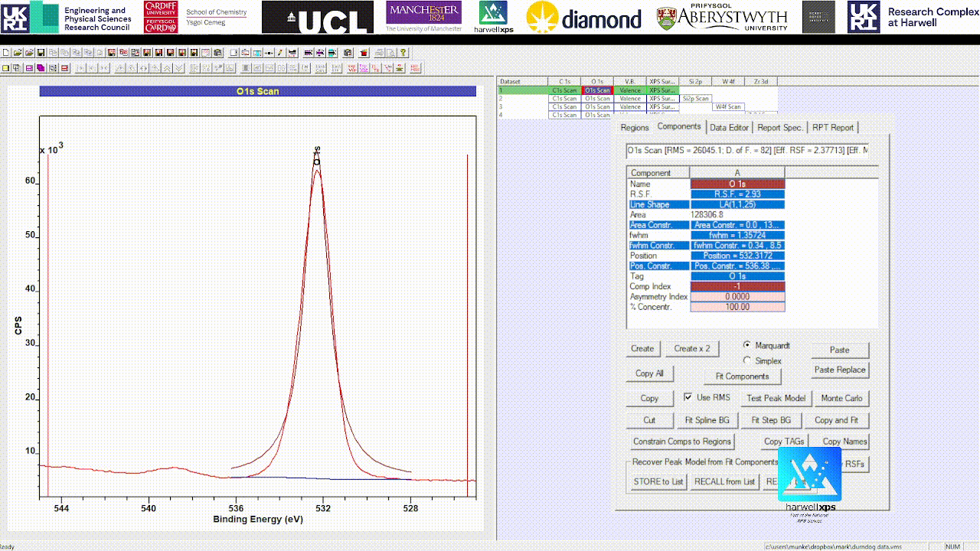This screenshot has height=551, width=980.
Task: Click the Fit Components button
Action: 742,377
